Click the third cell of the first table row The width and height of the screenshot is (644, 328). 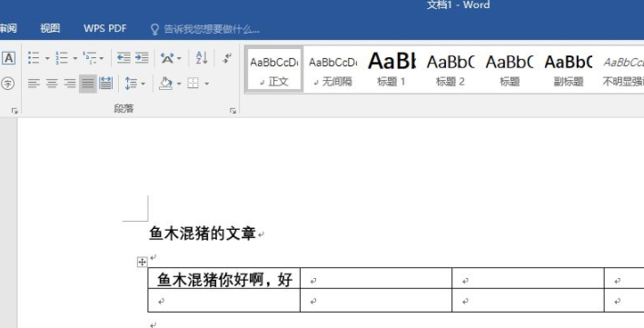528,279
